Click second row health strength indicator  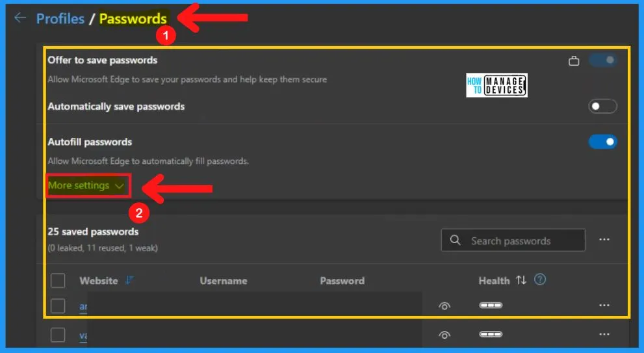491,334
